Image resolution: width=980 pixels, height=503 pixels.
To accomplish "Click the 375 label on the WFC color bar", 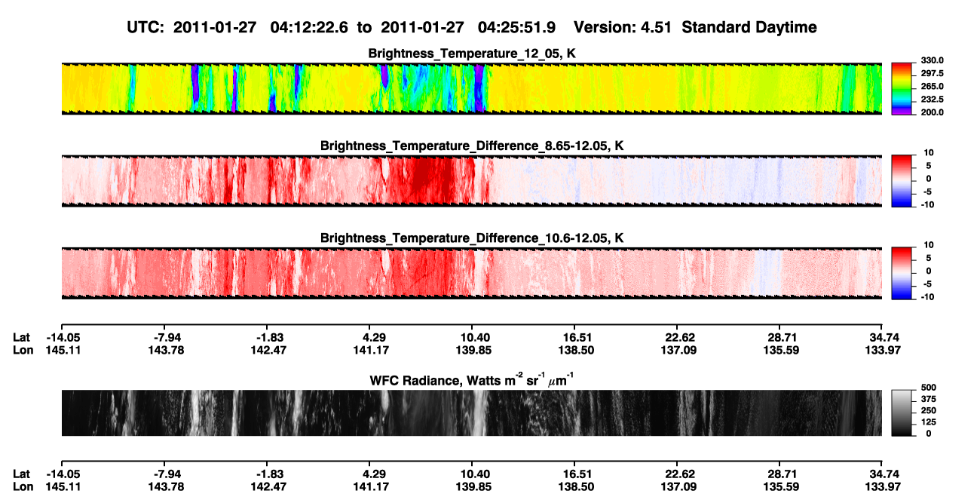I will pyautogui.click(x=929, y=400).
